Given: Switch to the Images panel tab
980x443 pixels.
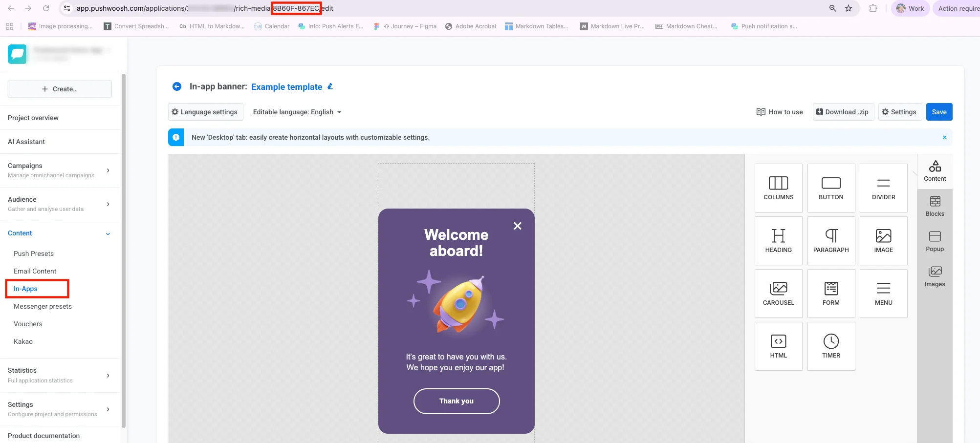Looking at the screenshot, I should (934, 276).
